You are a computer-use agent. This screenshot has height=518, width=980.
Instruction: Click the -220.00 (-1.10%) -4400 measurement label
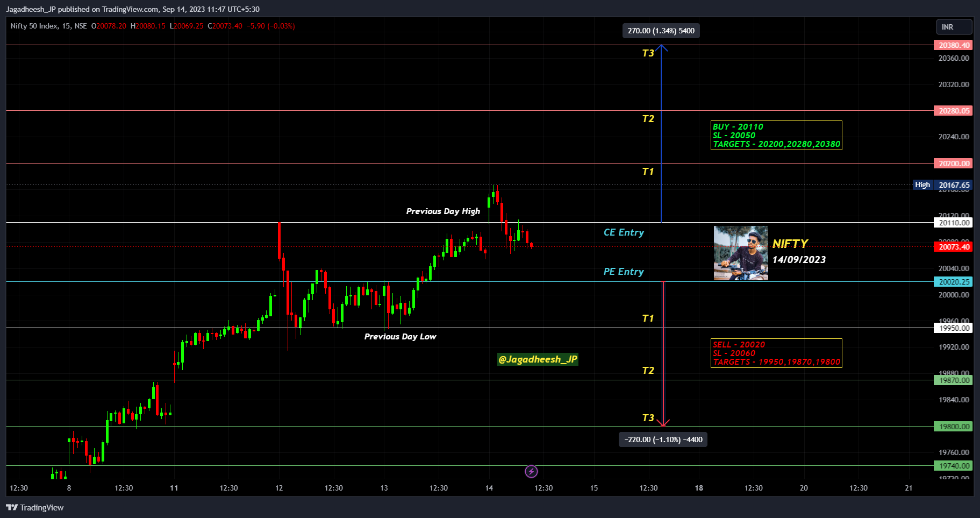point(663,439)
